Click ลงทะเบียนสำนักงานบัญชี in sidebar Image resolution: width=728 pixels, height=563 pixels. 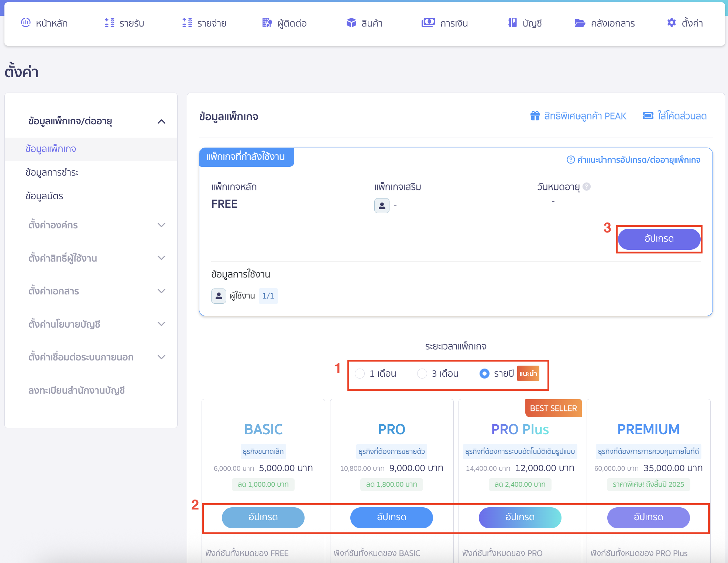[x=76, y=390]
